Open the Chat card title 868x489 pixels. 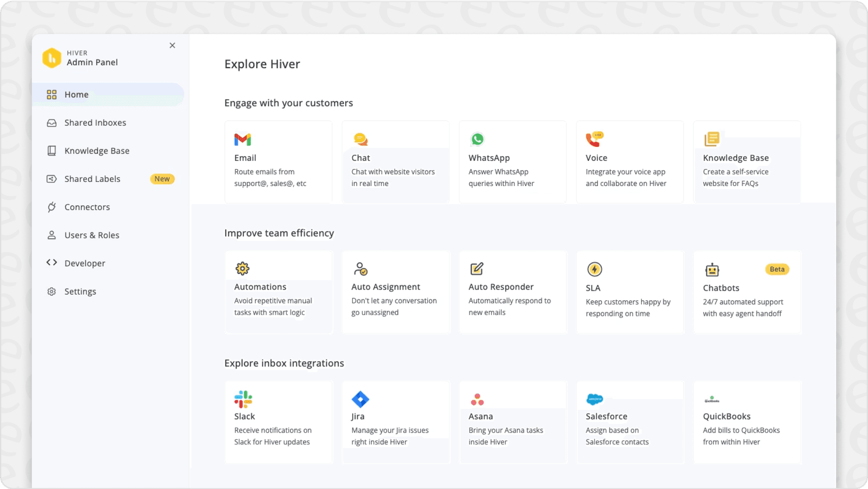361,158
